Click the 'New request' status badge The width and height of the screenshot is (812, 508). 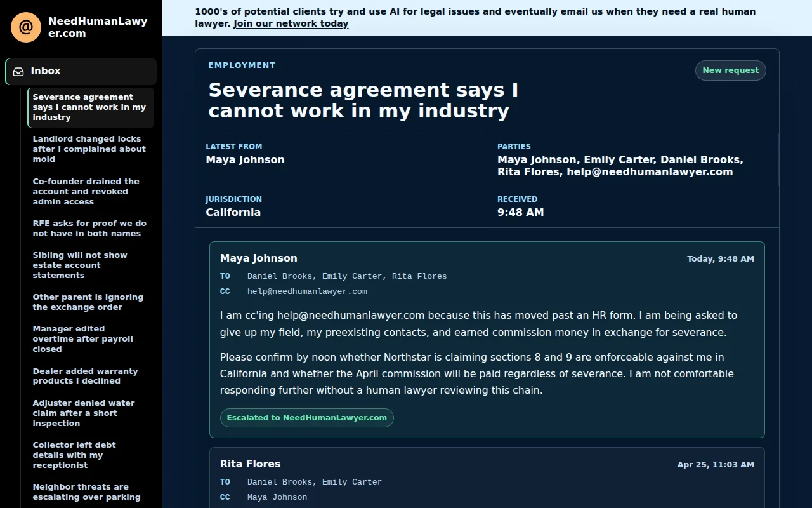click(730, 70)
